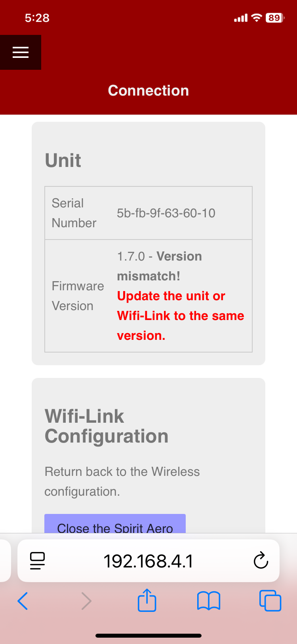The image size is (297, 644).
Task: Tap the home indicator bar
Action: point(148,635)
